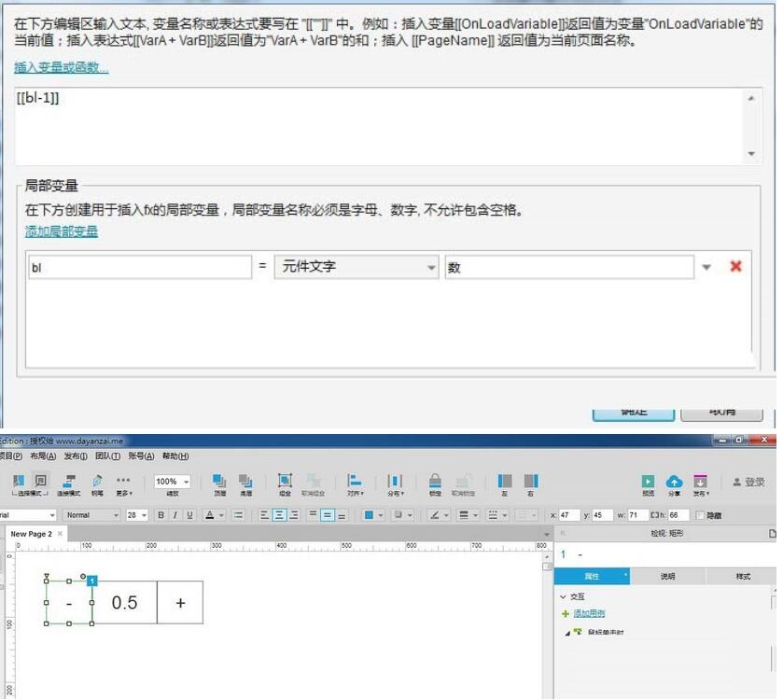Delete the local variable with the red X
This screenshot has width=783, height=700.
pyautogui.click(x=736, y=267)
